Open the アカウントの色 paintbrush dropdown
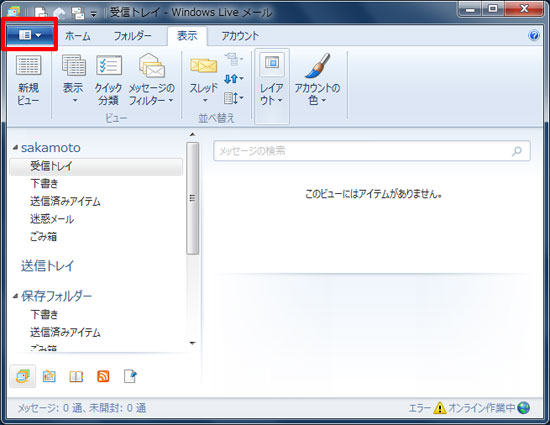 coord(317,80)
